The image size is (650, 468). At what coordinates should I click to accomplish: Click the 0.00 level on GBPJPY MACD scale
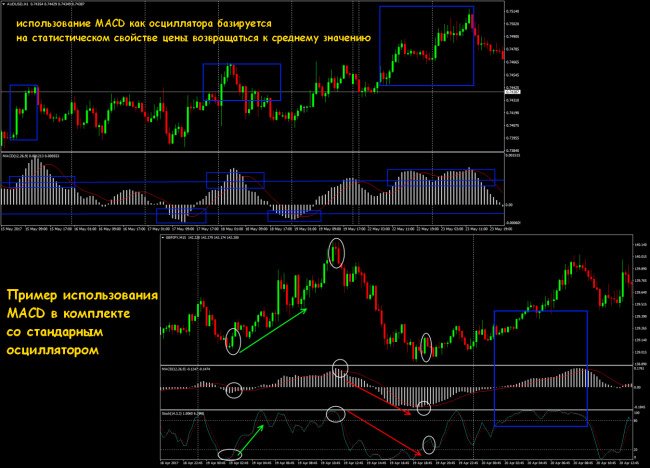coord(638,387)
